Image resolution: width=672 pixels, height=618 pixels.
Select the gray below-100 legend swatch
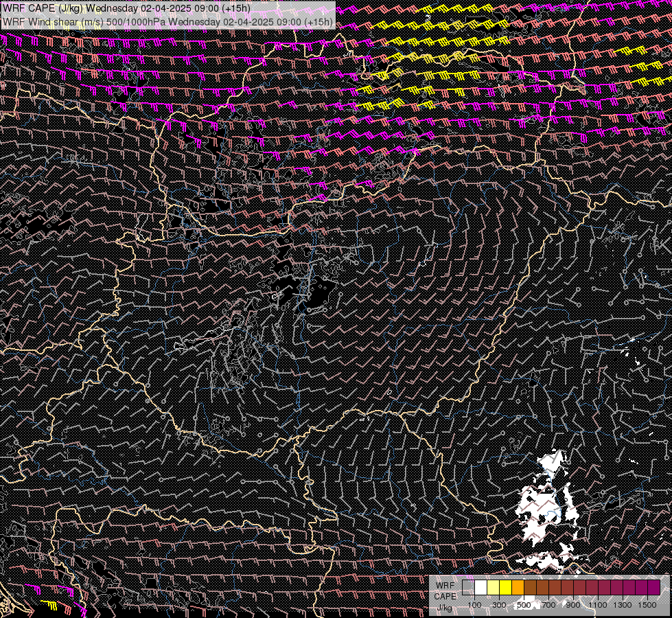468,587
